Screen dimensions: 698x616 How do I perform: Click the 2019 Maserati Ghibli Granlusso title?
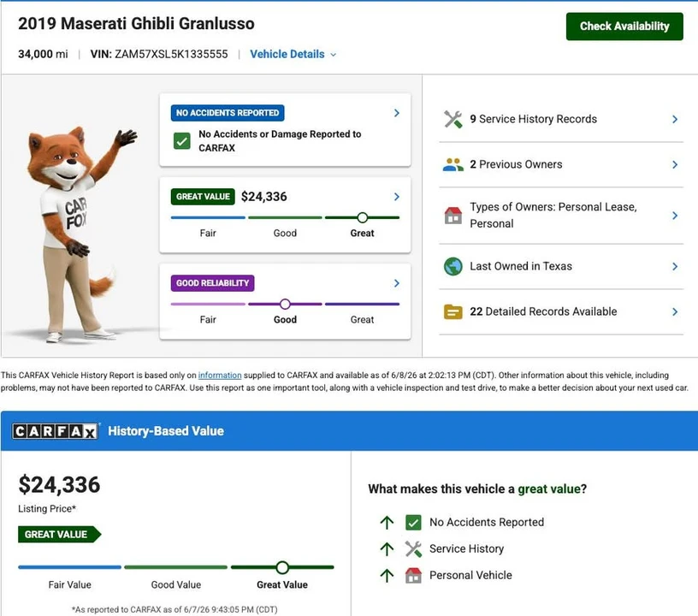coord(136,24)
